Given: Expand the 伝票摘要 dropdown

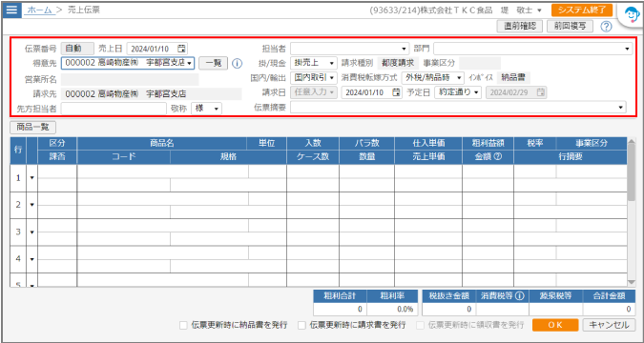Looking at the screenshot, I should [620, 108].
